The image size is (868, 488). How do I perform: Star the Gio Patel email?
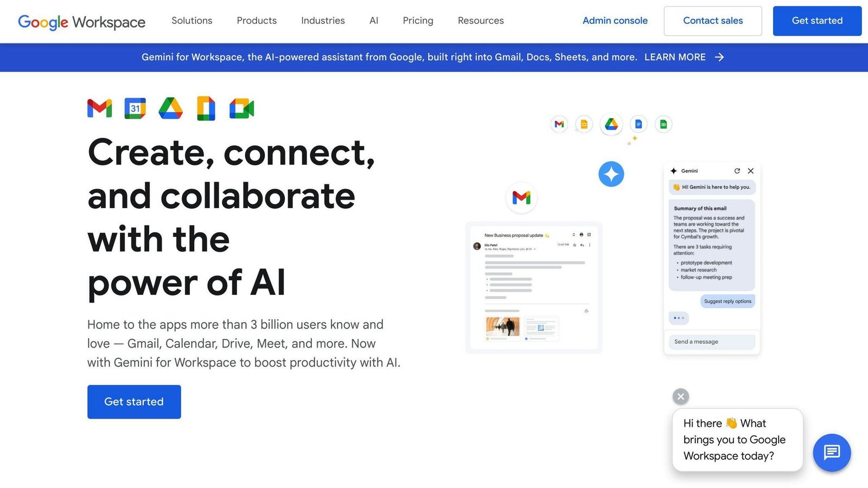click(575, 245)
